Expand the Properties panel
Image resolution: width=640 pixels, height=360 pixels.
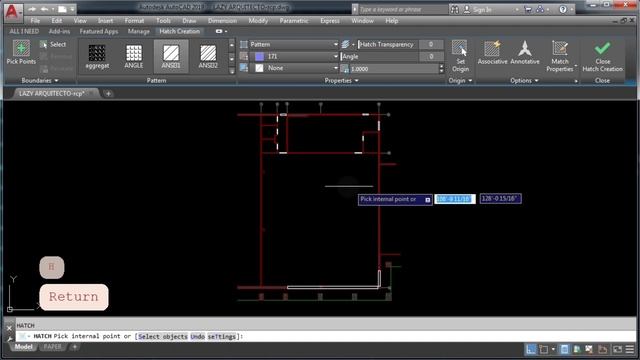(341, 81)
